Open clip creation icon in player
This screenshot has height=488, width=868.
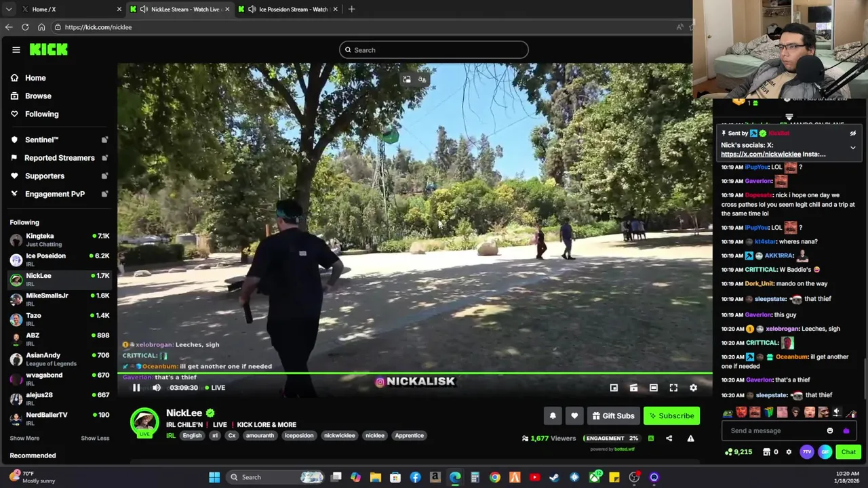tap(633, 388)
